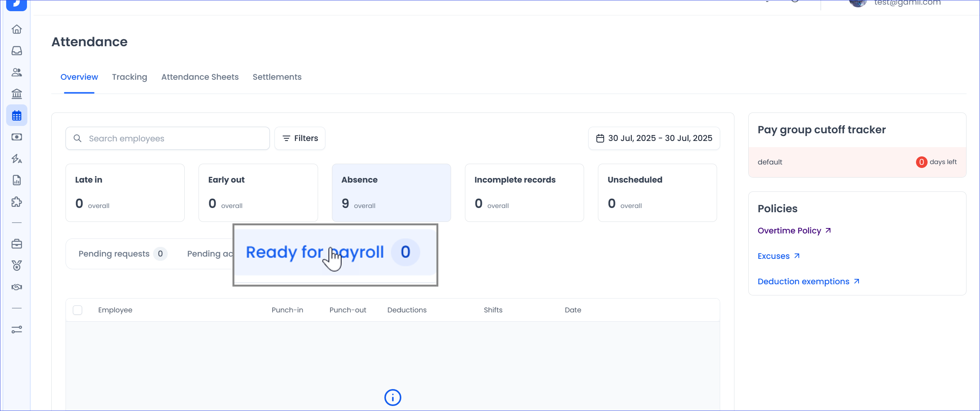The width and height of the screenshot is (980, 411).
Task: Click the bank building icon in sidebar
Action: (x=17, y=94)
